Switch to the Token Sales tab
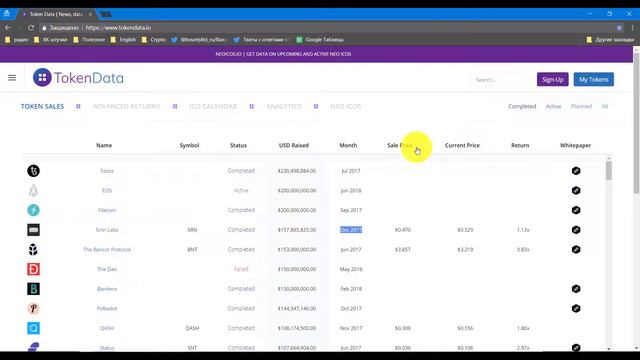Viewport: 640px width, 360px height. [x=42, y=106]
